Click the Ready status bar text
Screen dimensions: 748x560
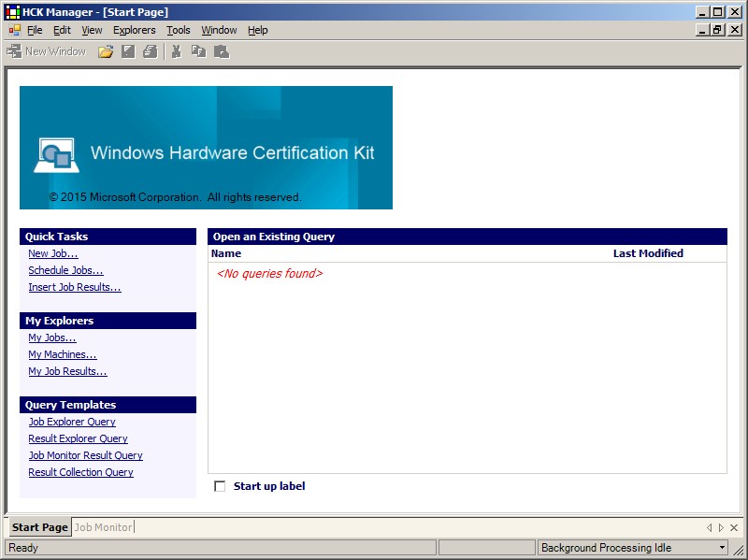(x=22, y=548)
